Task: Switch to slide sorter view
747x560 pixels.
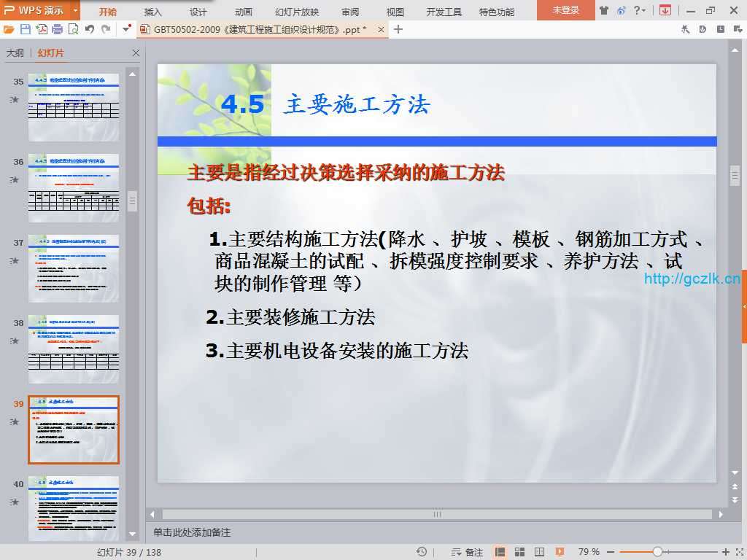Action: tap(520, 552)
